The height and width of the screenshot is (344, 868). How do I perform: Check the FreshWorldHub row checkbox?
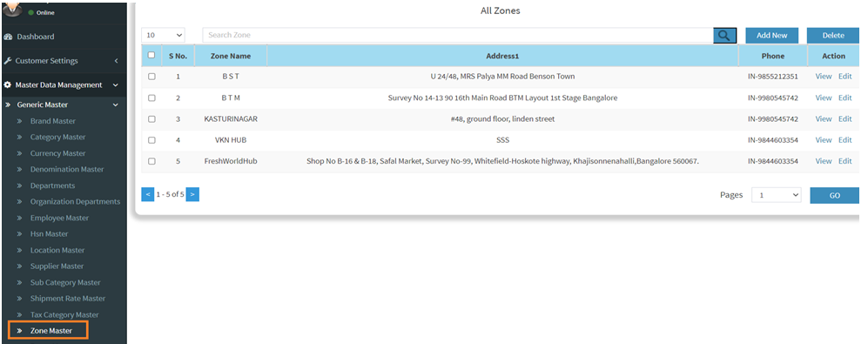click(151, 160)
